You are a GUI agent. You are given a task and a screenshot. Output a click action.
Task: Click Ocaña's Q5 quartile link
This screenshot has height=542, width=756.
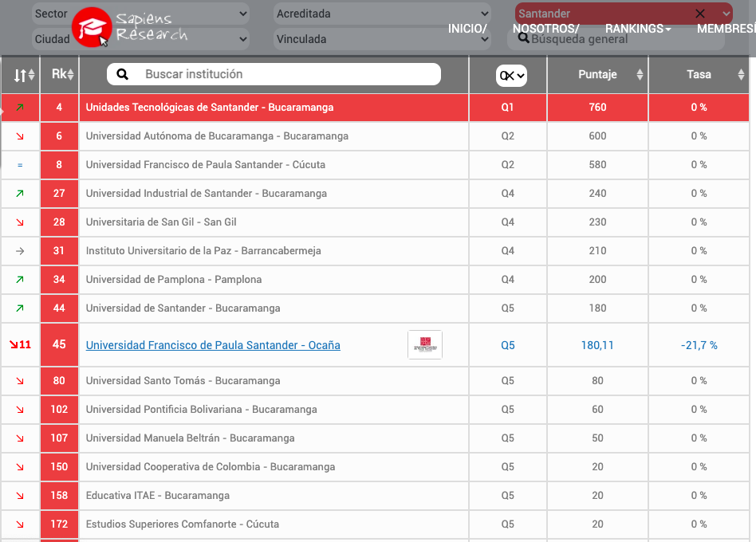508,345
